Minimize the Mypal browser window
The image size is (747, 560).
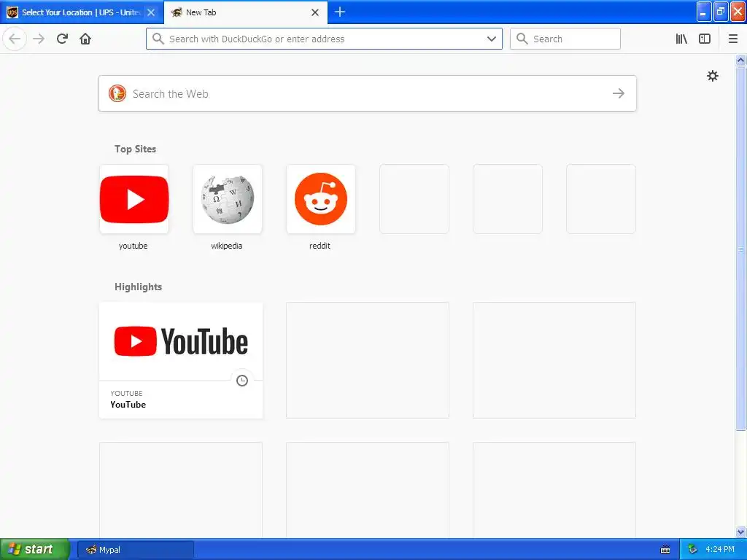click(704, 12)
